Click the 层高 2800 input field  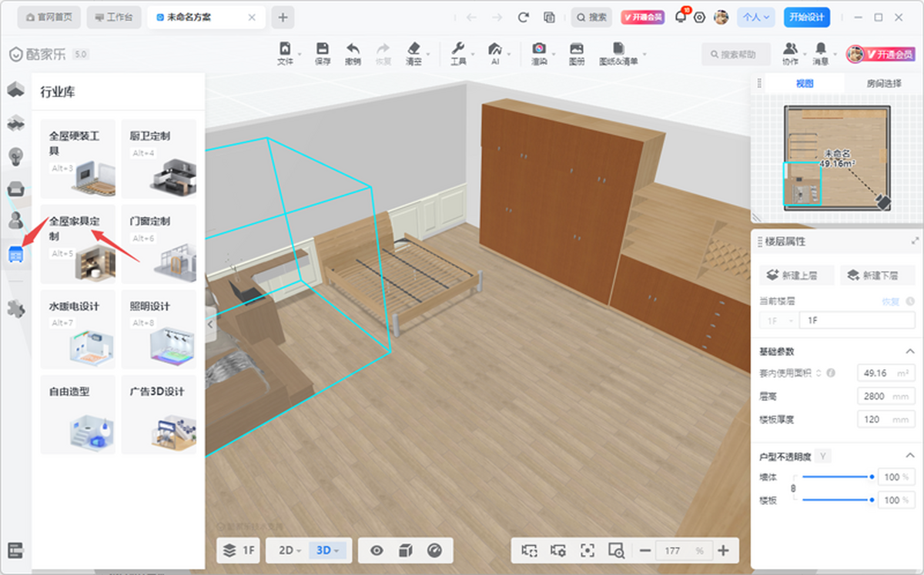click(885, 396)
